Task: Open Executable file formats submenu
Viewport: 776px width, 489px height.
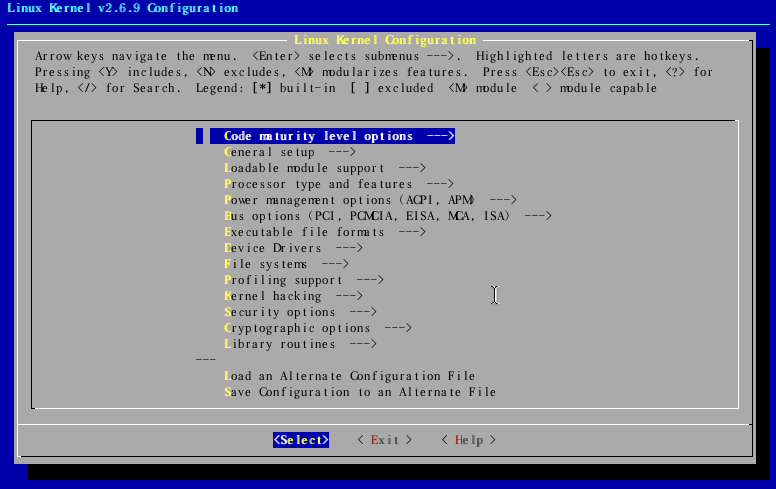Action: pos(325,232)
